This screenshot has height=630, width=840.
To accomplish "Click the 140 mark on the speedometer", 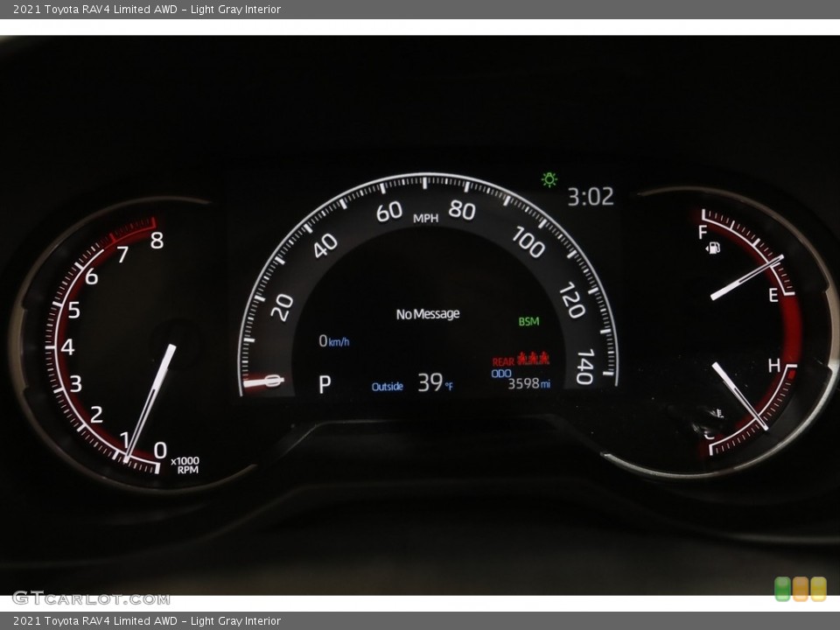I will click(585, 367).
